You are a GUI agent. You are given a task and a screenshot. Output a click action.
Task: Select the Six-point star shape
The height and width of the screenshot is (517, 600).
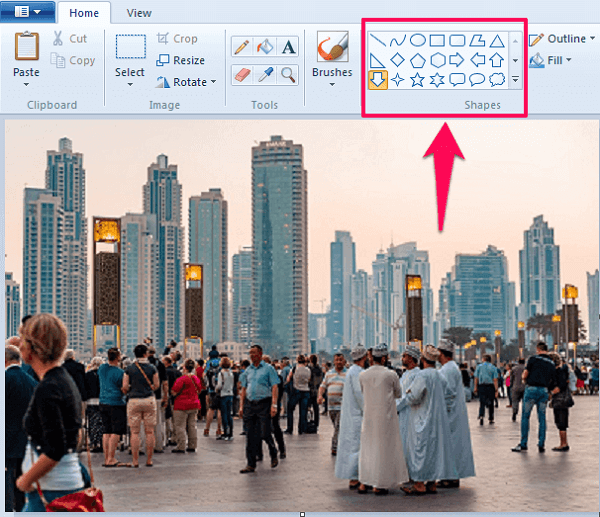point(437,80)
